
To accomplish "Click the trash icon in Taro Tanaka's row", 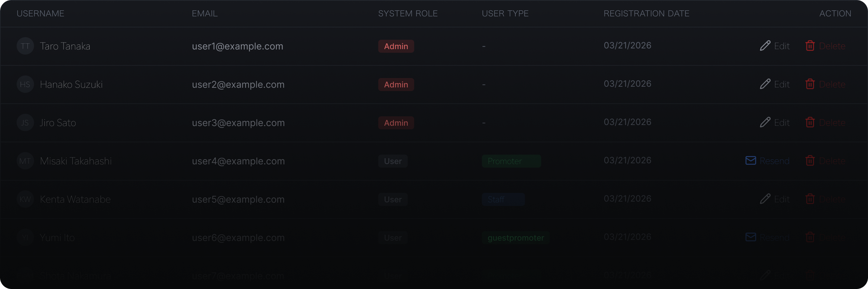I will coord(810,46).
